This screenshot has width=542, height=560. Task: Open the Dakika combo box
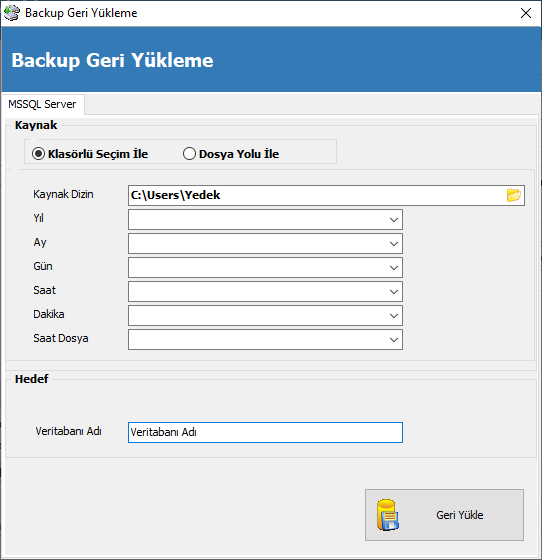click(265, 315)
